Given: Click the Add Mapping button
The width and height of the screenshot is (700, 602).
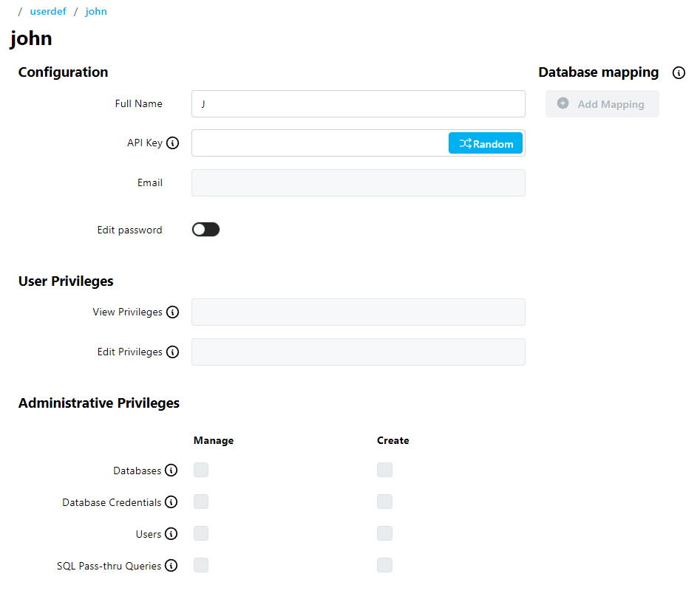Looking at the screenshot, I should [602, 104].
